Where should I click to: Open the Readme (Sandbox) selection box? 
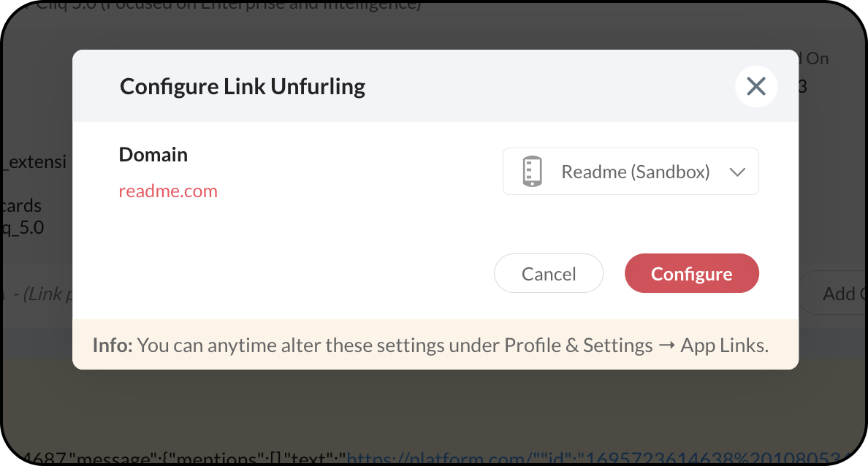[631, 172]
